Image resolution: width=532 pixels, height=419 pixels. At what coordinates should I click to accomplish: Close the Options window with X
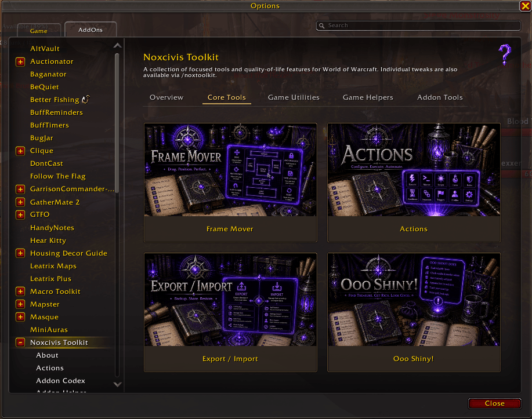click(x=525, y=6)
